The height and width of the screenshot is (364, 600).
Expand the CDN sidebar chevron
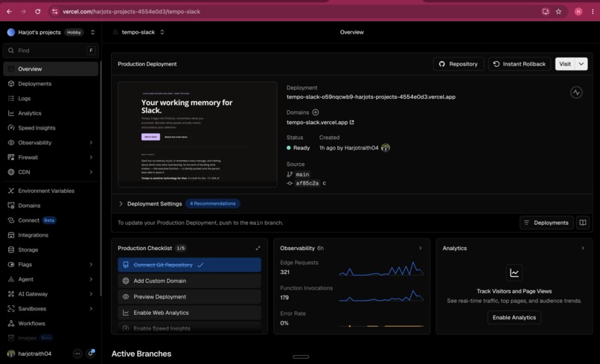[x=91, y=172]
